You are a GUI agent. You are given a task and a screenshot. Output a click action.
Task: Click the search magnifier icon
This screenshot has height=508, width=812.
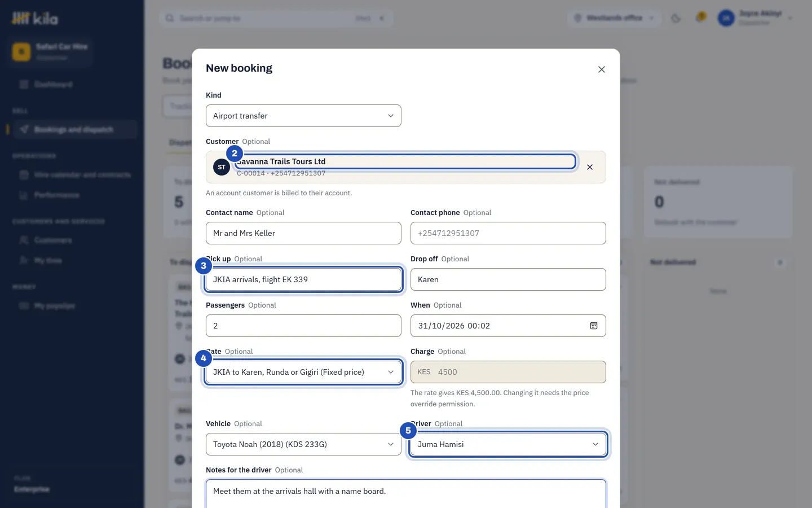click(x=170, y=19)
